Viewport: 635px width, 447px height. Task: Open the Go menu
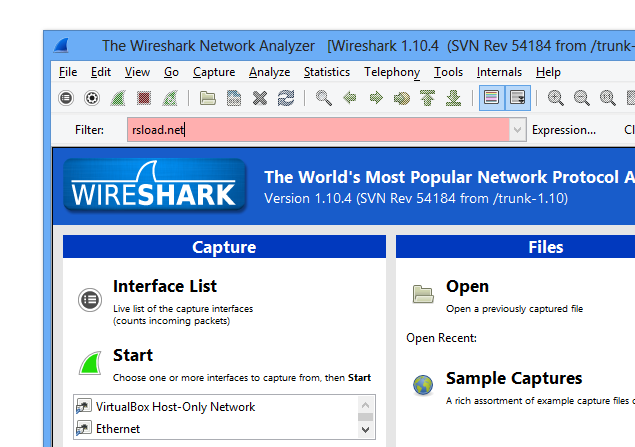pyautogui.click(x=171, y=72)
